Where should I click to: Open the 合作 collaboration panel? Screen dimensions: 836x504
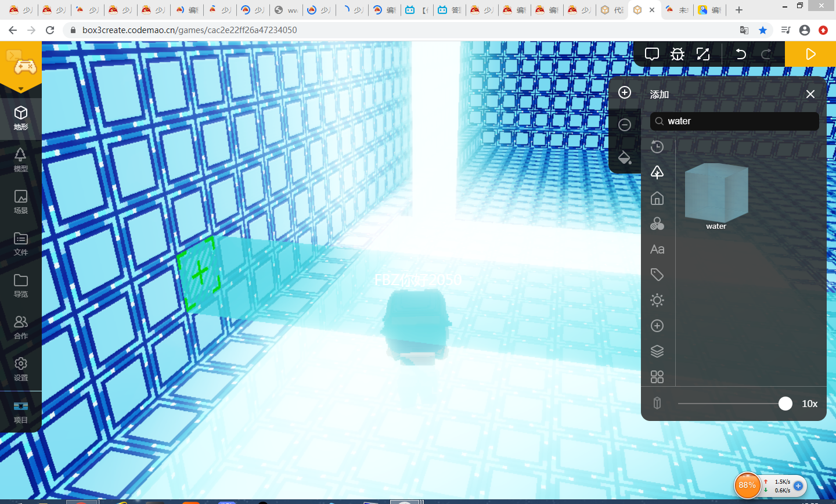[21, 327]
